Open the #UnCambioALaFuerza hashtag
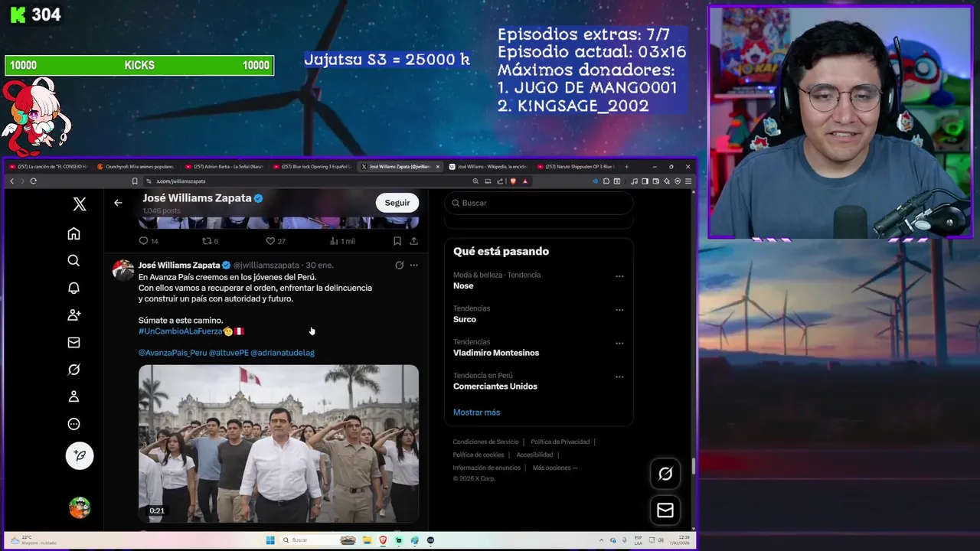980x551 pixels. click(x=180, y=331)
